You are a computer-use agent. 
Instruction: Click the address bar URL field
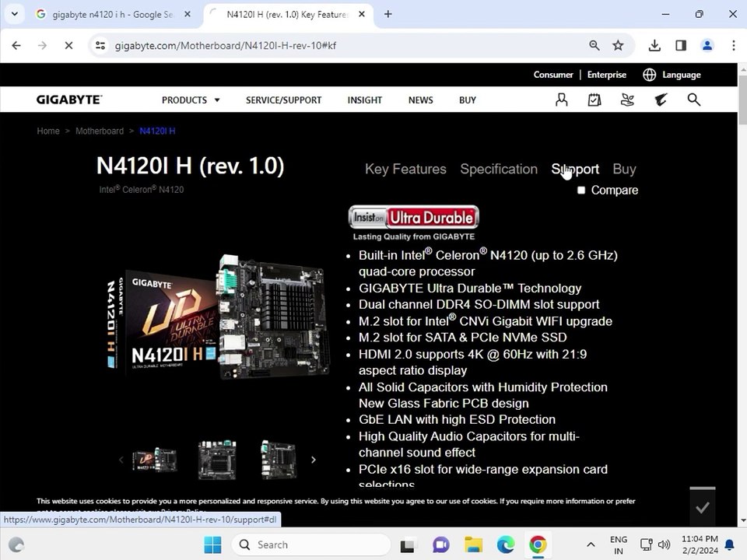point(343,45)
